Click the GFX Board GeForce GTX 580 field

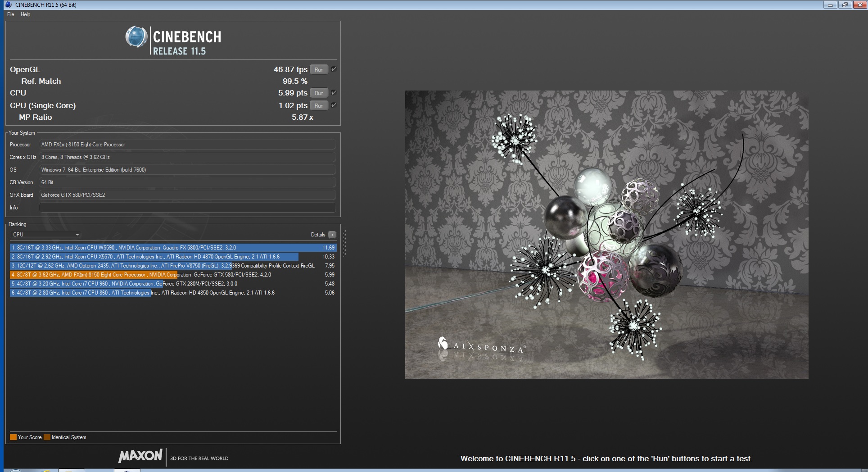click(x=187, y=195)
